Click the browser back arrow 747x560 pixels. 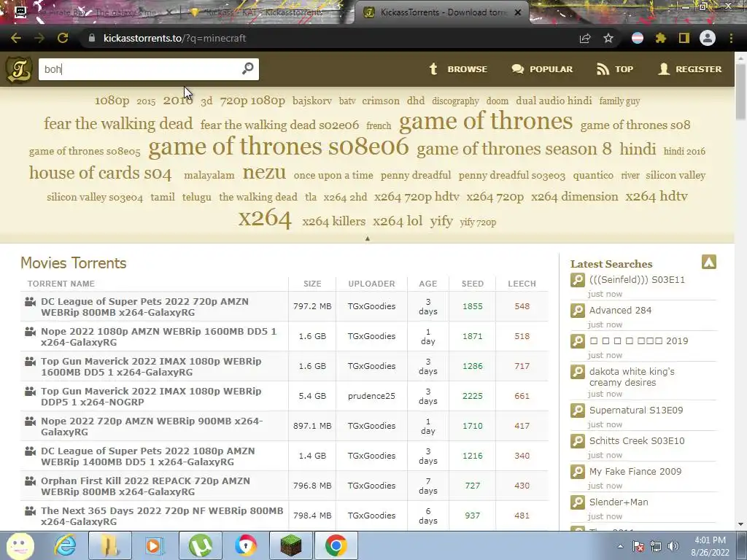point(16,38)
